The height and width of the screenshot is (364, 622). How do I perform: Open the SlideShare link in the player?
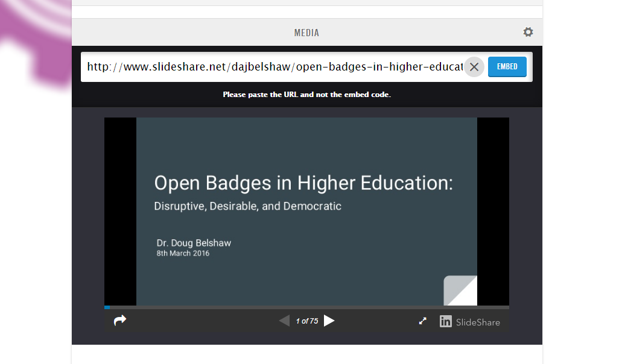[477, 322]
